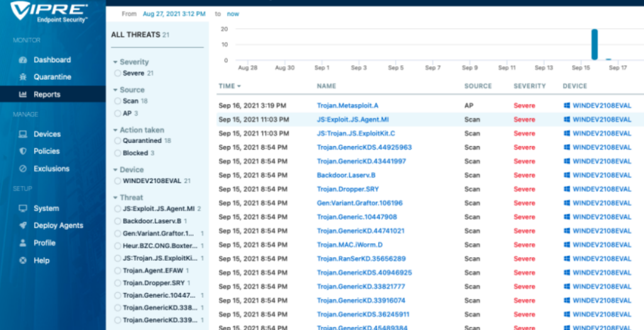
Task: Click Windows icon in Trojan.Metasploit.A row
Action: pos(567,105)
